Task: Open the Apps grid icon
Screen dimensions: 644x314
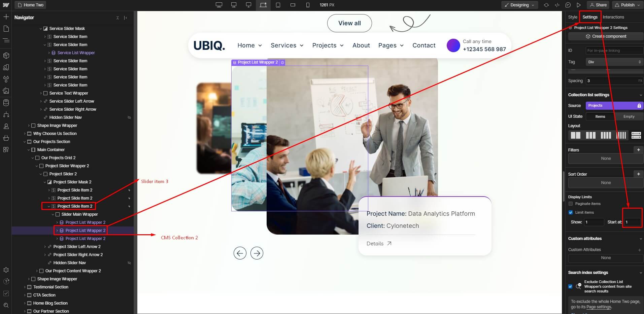Action: point(6,149)
